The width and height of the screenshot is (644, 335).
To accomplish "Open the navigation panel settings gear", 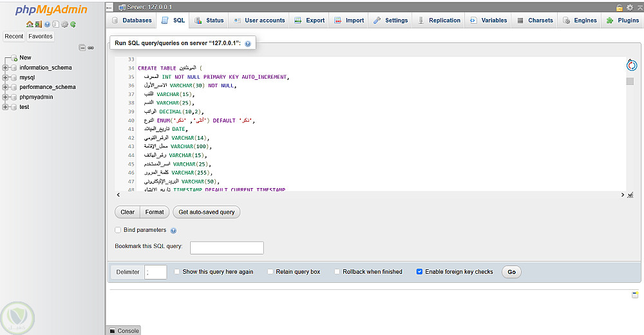I will coord(64,24).
